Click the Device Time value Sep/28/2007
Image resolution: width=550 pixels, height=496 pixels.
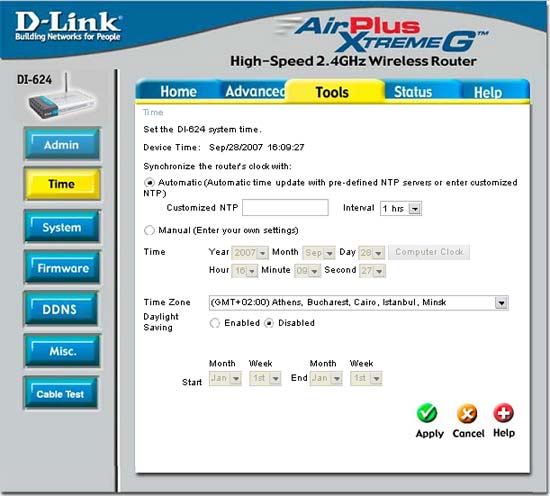point(235,147)
